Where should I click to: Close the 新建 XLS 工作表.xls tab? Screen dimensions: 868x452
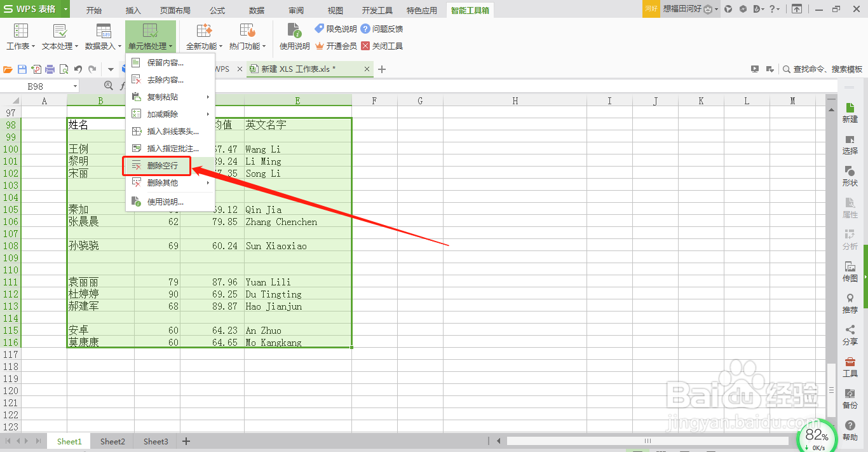point(367,69)
